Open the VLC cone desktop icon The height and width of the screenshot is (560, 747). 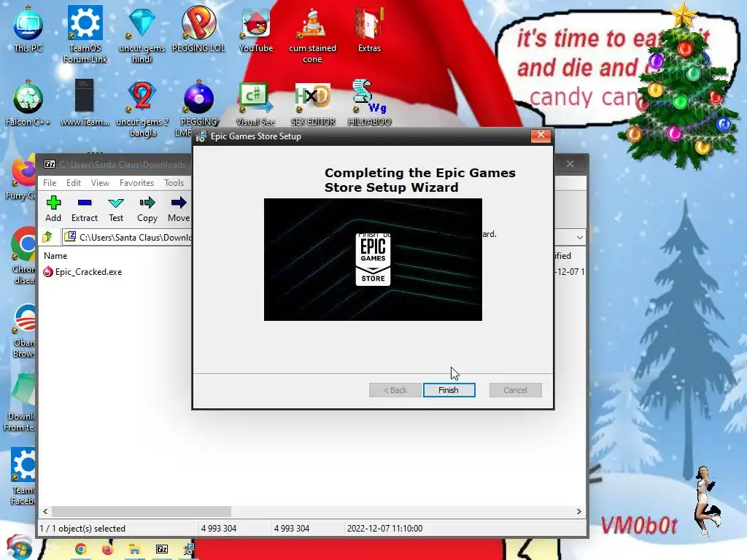coord(312,34)
